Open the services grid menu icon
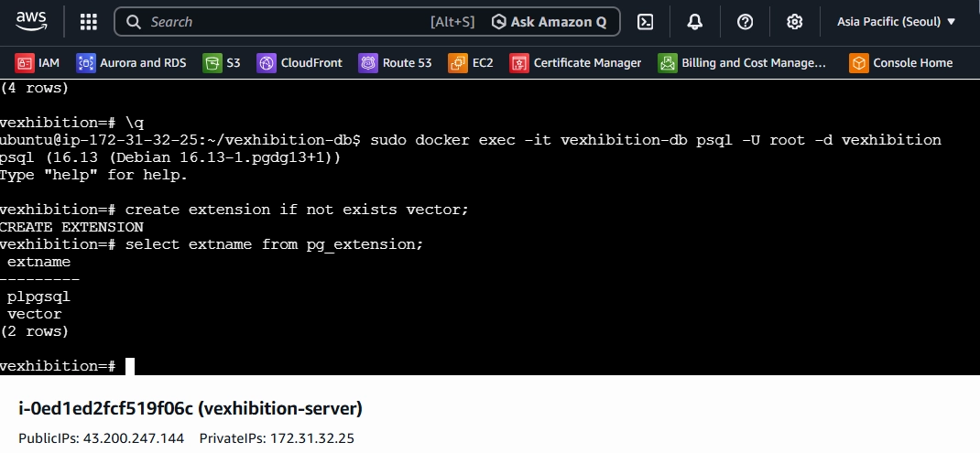This screenshot has height=453, width=980. [89, 22]
